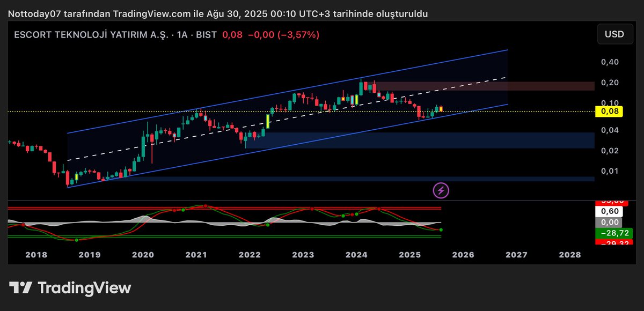The image size is (644, 311).
Task: Click the purple lightning bolt event icon
Action: coord(441,190)
